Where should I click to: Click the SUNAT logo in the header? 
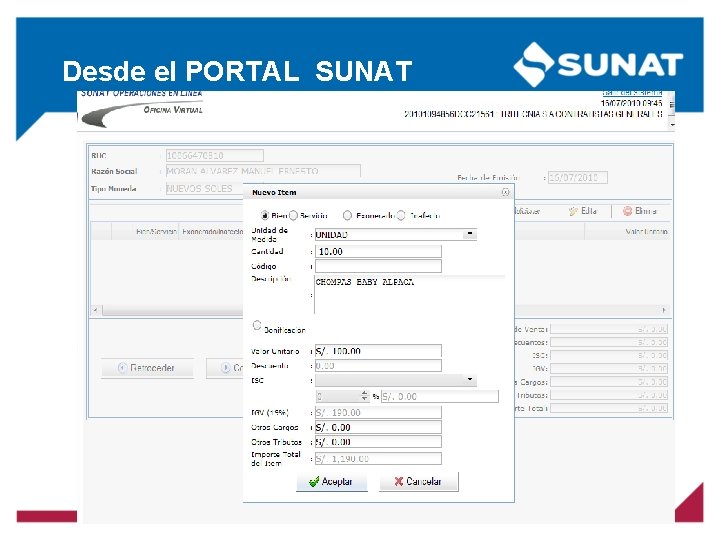(x=598, y=64)
